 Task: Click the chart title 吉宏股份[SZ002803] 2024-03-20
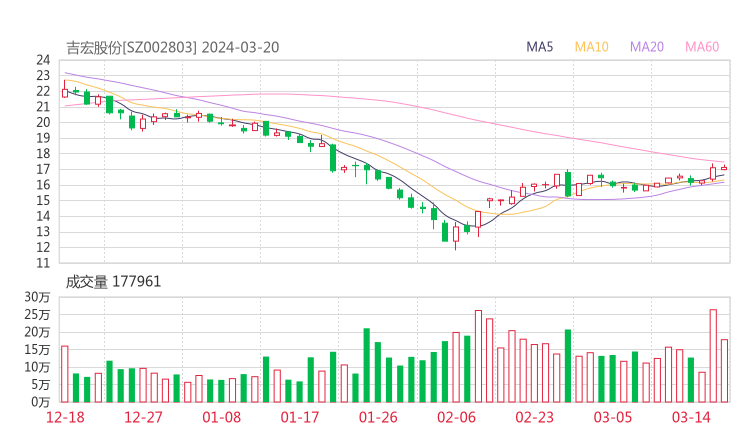pos(173,48)
